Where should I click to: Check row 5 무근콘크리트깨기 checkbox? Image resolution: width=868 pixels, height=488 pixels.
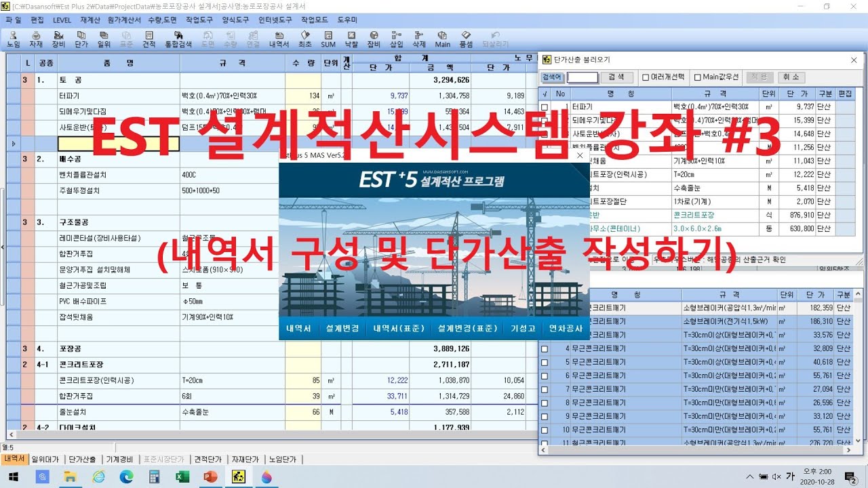(x=544, y=362)
